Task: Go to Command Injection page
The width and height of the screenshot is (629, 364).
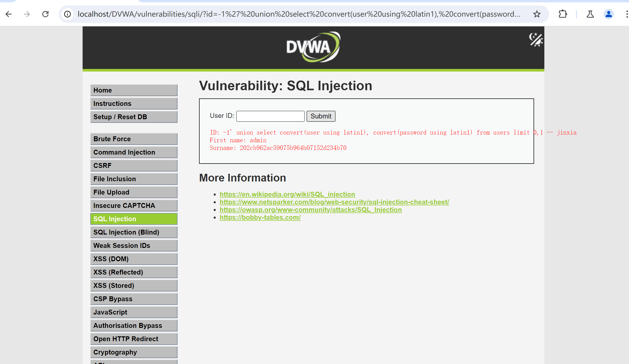Action: [134, 152]
